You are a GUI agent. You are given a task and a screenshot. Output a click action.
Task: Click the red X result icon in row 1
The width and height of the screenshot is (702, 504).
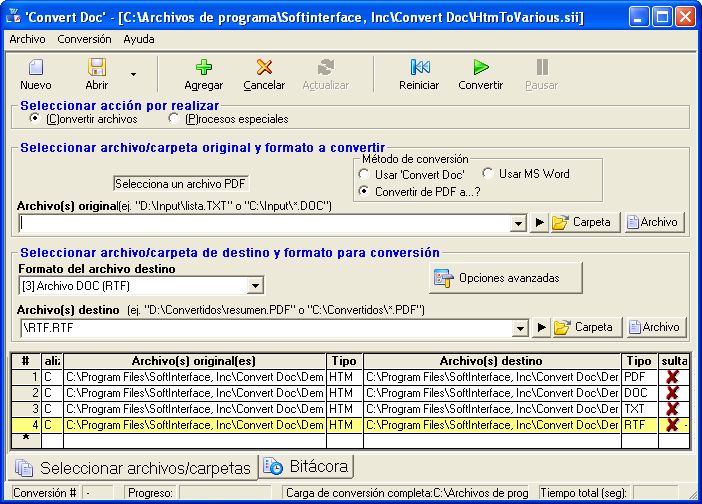pos(672,377)
